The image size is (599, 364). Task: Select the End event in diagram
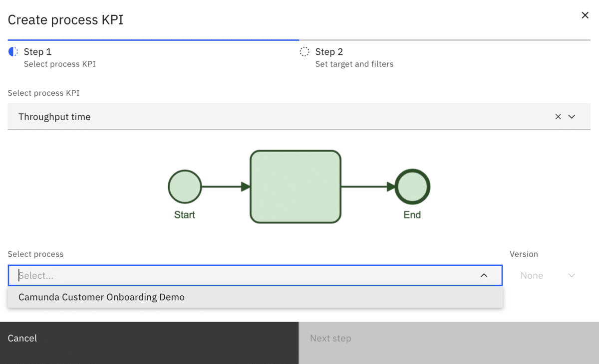point(412,187)
